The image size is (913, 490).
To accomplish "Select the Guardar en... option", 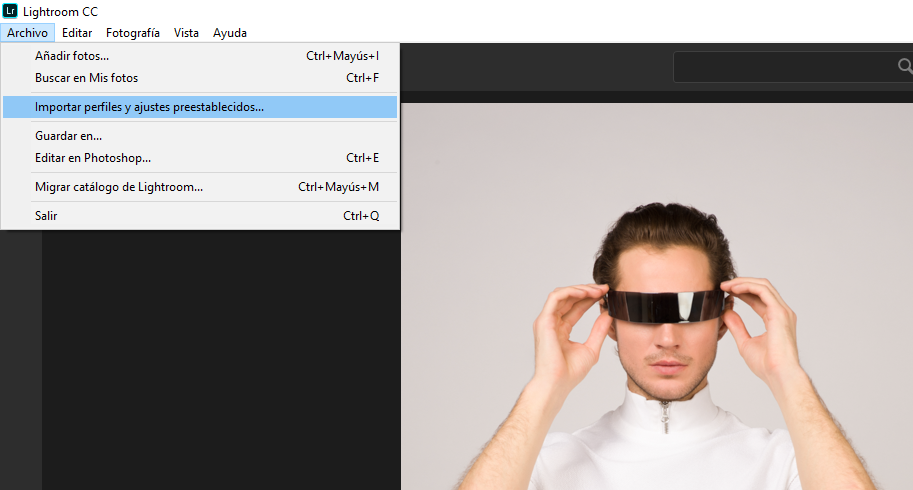I will pyautogui.click(x=68, y=136).
